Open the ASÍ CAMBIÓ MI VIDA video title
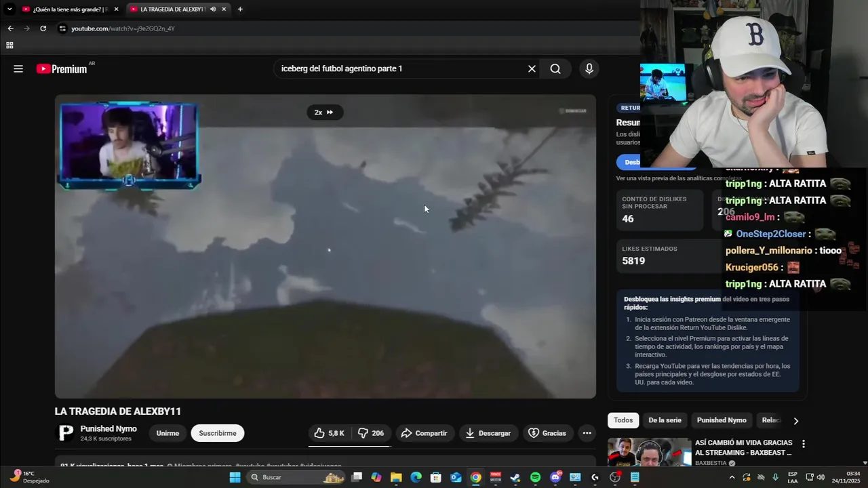 tap(743, 447)
